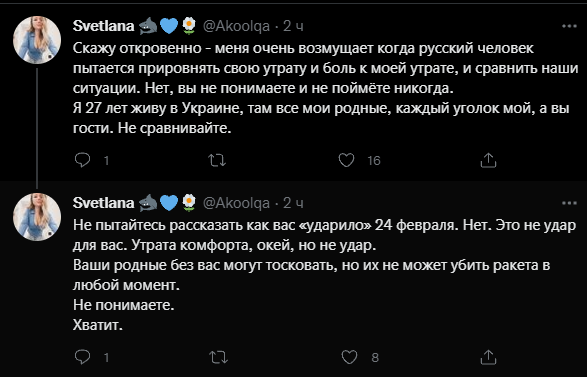Open Svetlana display name in second tweet

(103, 203)
